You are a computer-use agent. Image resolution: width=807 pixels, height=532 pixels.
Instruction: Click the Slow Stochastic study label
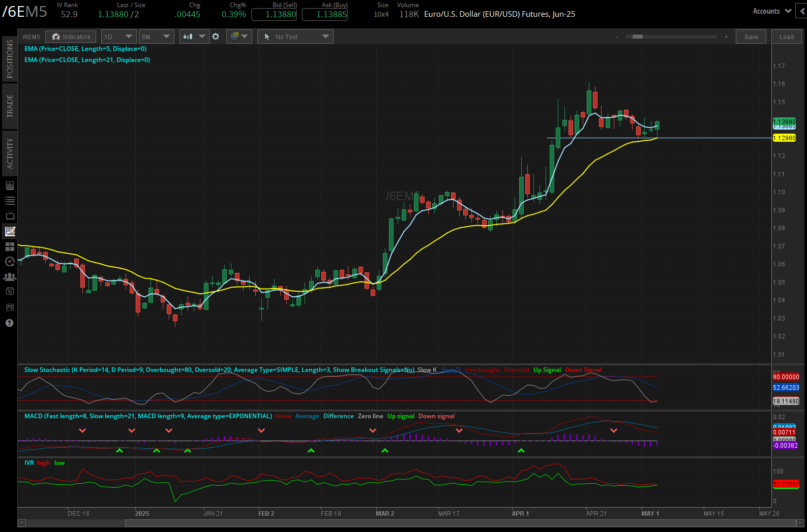tap(219, 370)
